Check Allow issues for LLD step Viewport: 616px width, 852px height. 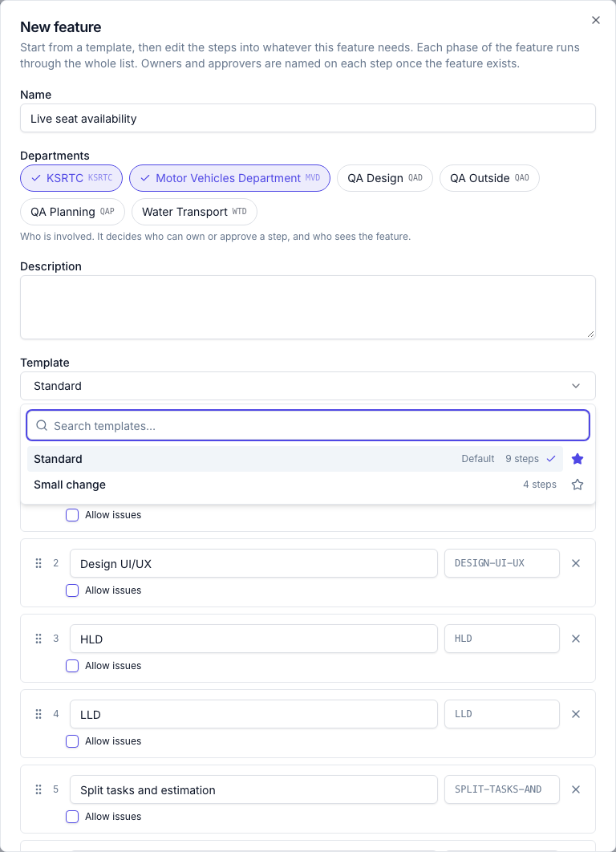(x=72, y=742)
